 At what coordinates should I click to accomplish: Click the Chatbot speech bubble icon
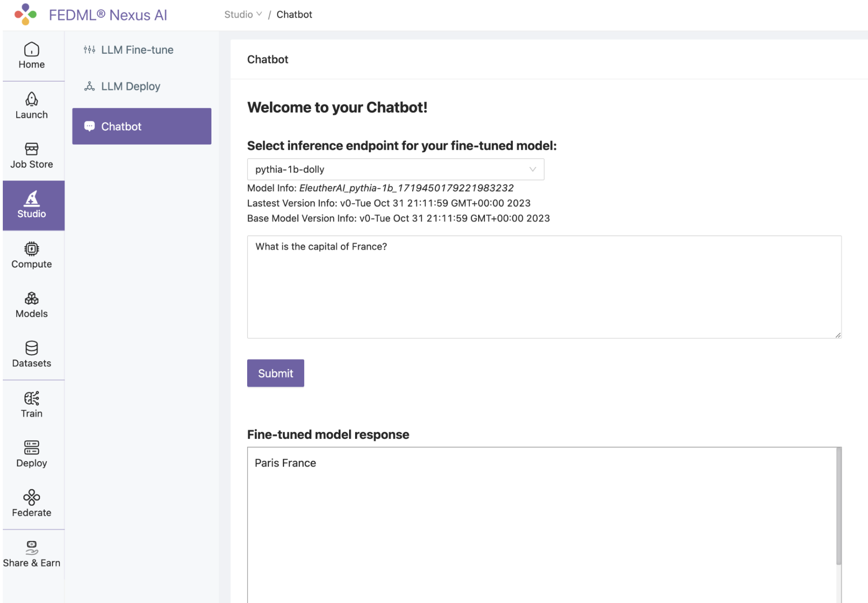coord(89,126)
